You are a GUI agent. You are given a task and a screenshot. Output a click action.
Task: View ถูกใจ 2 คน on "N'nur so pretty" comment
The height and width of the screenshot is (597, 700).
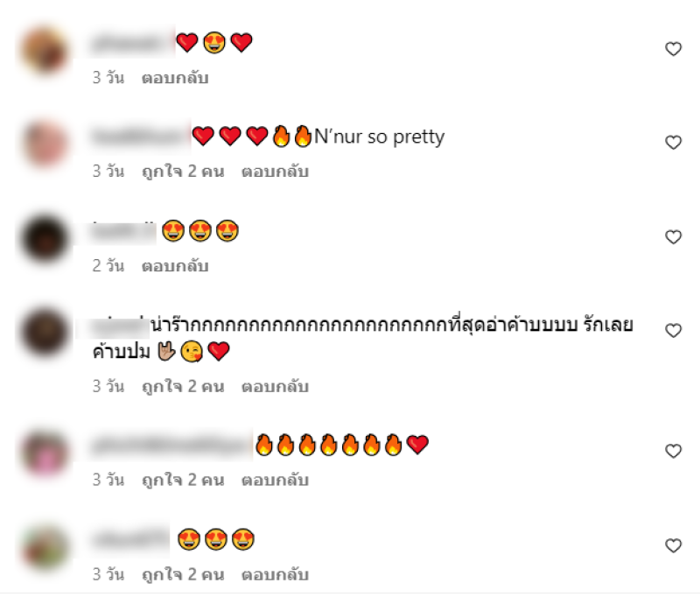183,172
